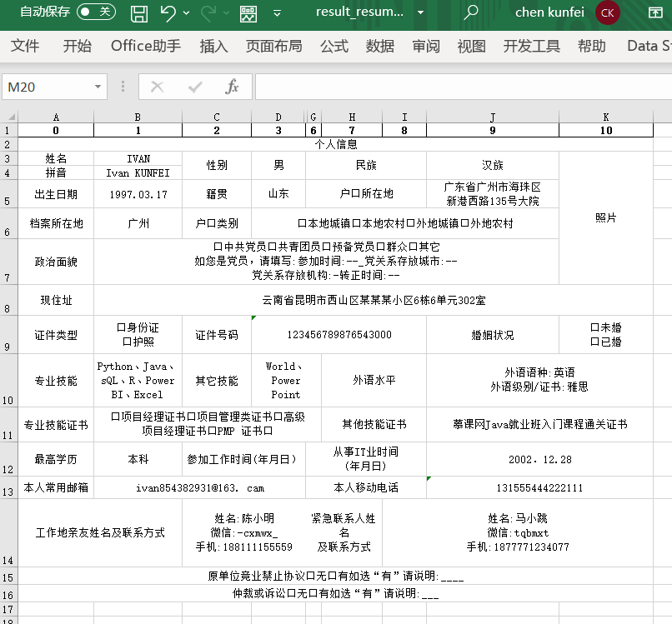Click the 照片 photo cell
Screen dimensions: 672x624
[606, 217]
